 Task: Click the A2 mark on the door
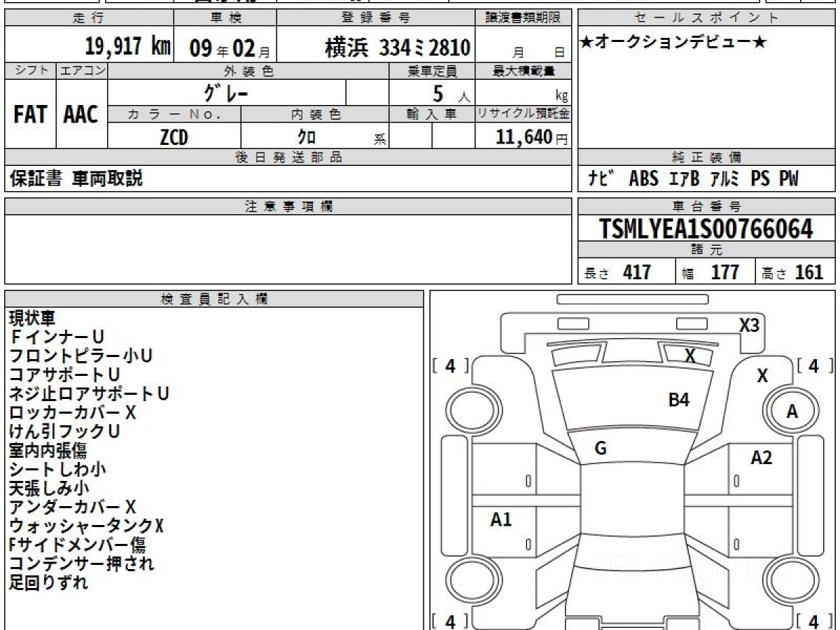pos(761,458)
